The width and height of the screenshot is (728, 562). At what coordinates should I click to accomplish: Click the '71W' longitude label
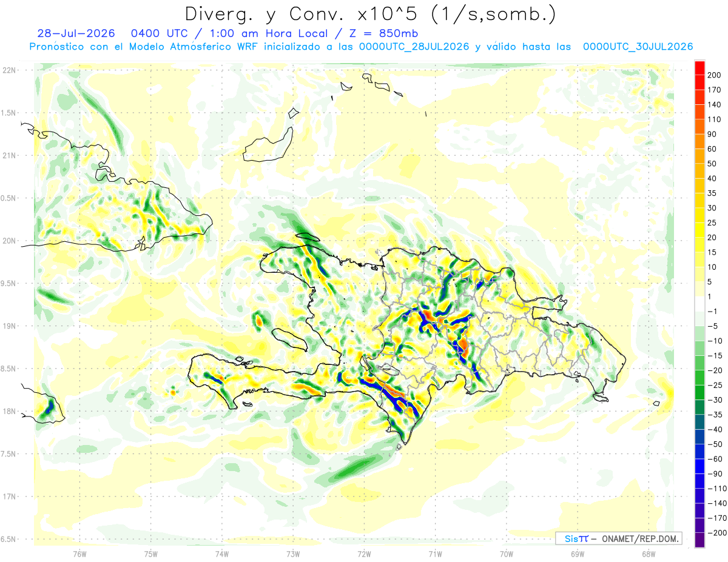(435, 553)
